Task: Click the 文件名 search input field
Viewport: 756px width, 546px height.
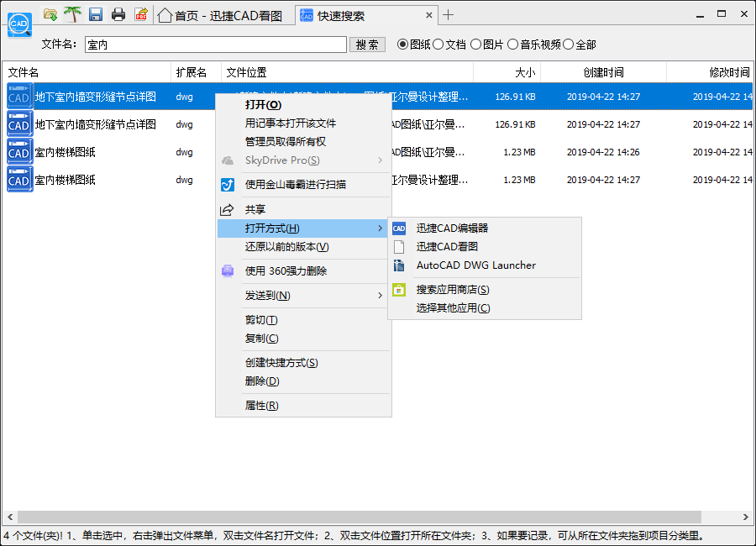Action: pos(216,45)
